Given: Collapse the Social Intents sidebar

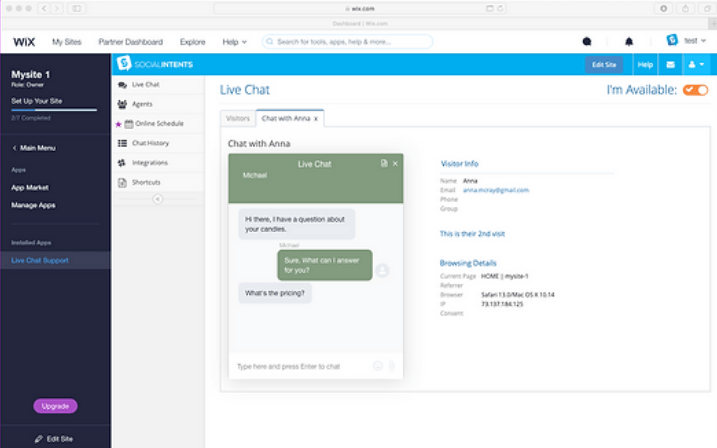Looking at the screenshot, I should pos(157,199).
